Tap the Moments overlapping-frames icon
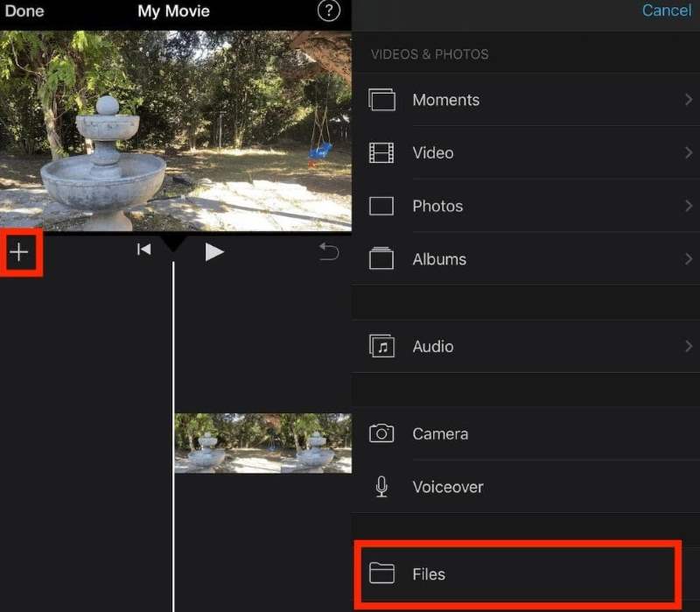 tap(383, 100)
